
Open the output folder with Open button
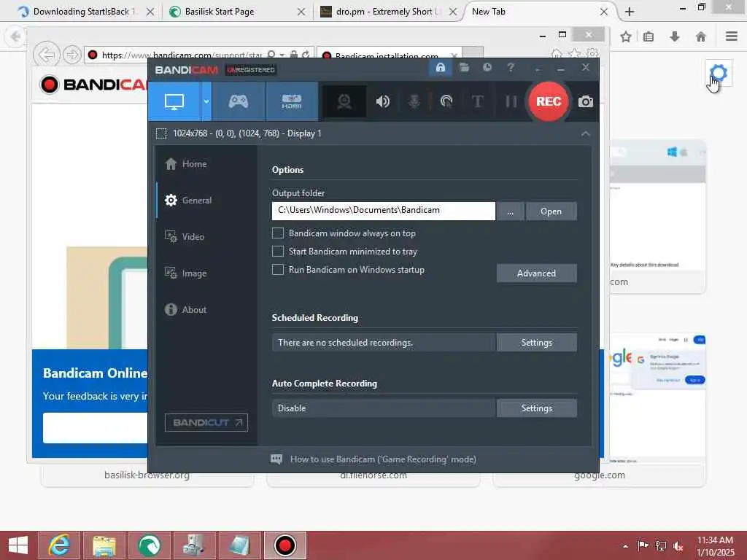(x=551, y=211)
